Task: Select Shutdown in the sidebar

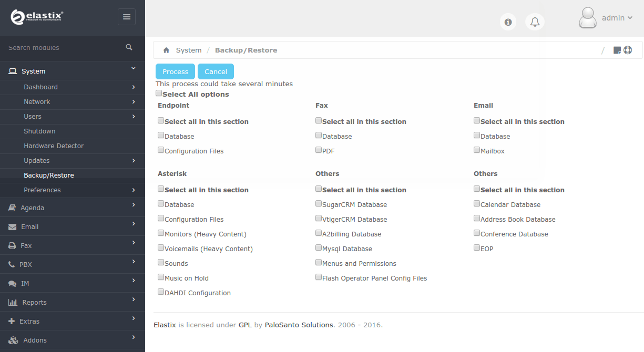Action: point(39,131)
